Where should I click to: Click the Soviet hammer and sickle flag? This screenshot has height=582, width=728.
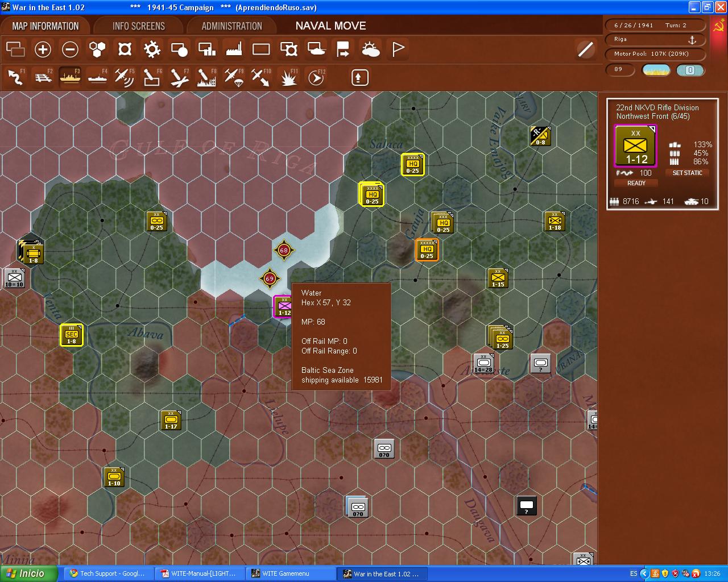[x=719, y=26]
